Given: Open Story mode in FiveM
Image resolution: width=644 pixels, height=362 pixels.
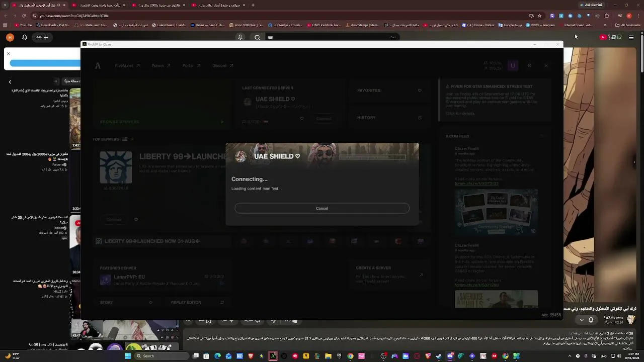Looking at the screenshot, I should coord(126,302).
